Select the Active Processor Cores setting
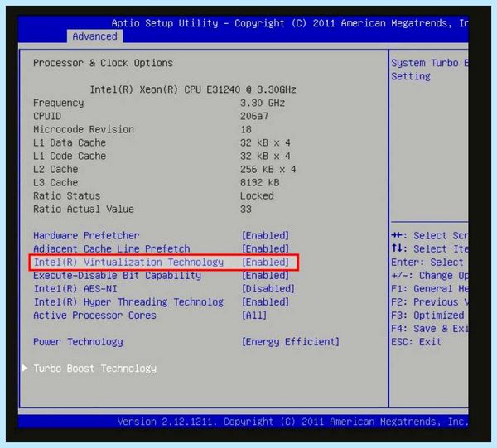Image resolution: width=497 pixels, height=448 pixels. 94,316
